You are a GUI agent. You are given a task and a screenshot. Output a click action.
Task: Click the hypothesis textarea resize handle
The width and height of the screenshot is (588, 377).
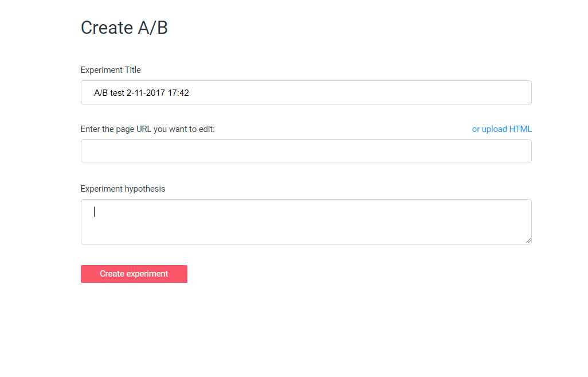coord(528,240)
